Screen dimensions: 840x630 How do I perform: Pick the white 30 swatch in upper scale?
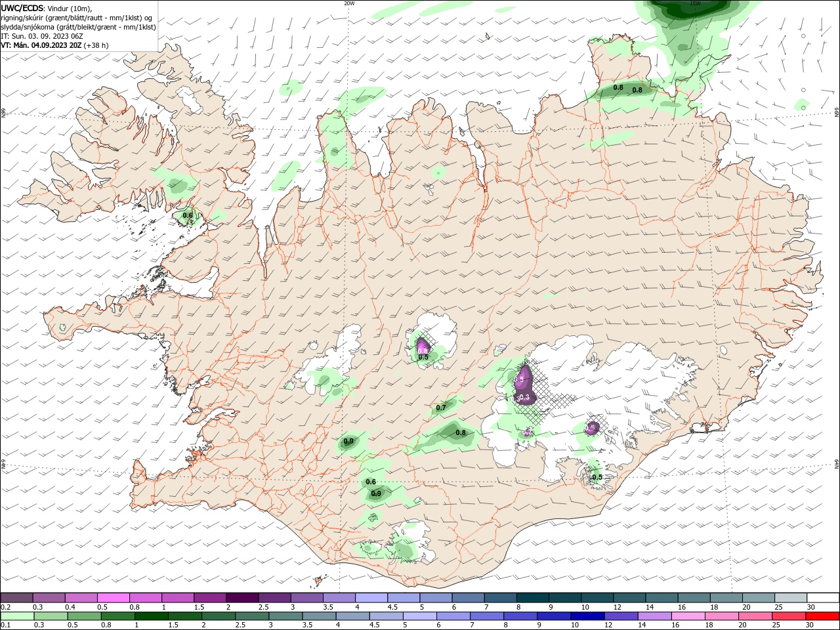822,598
